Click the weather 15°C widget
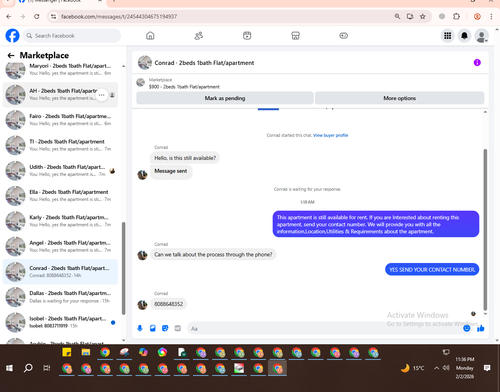 pyautogui.click(x=413, y=368)
